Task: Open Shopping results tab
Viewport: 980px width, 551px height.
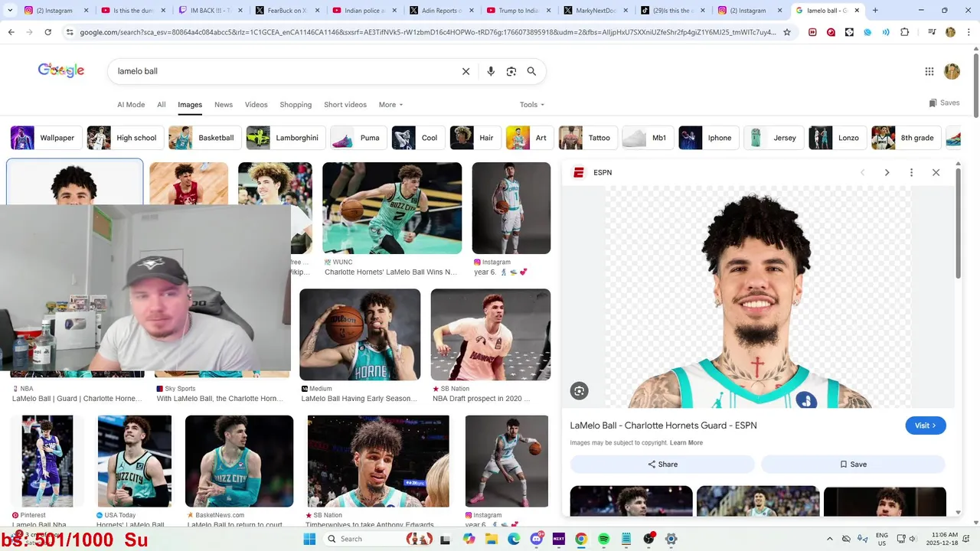Action: click(x=296, y=105)
